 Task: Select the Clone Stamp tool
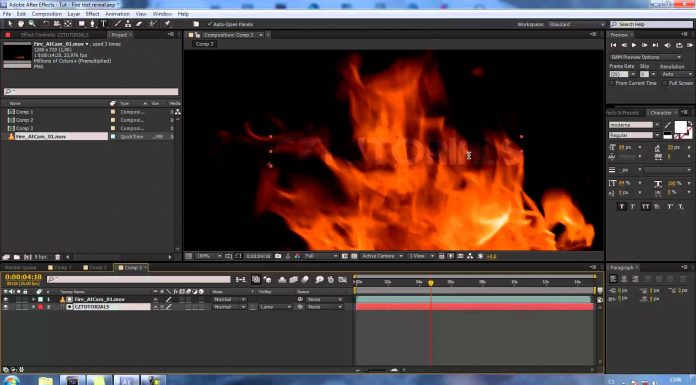click(128, 24)
